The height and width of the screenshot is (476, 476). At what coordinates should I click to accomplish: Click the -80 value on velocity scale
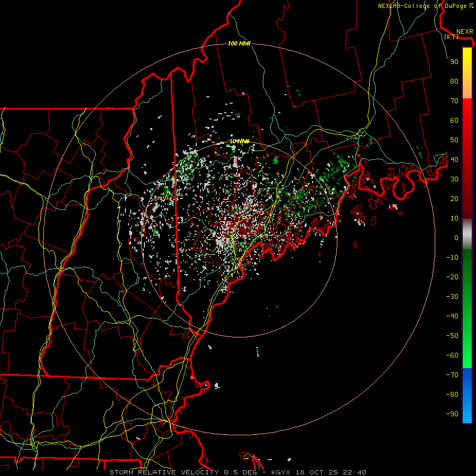click(x=452, y=395)
